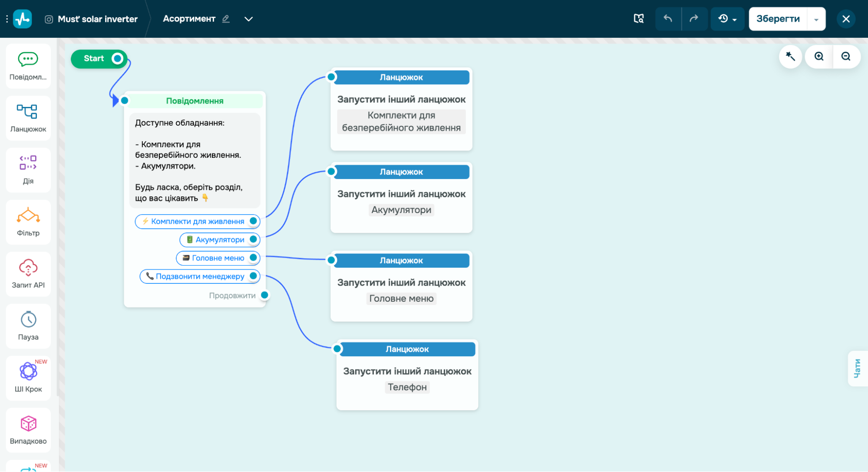Edit the flow name with the pencil icon

coord(226,19)
